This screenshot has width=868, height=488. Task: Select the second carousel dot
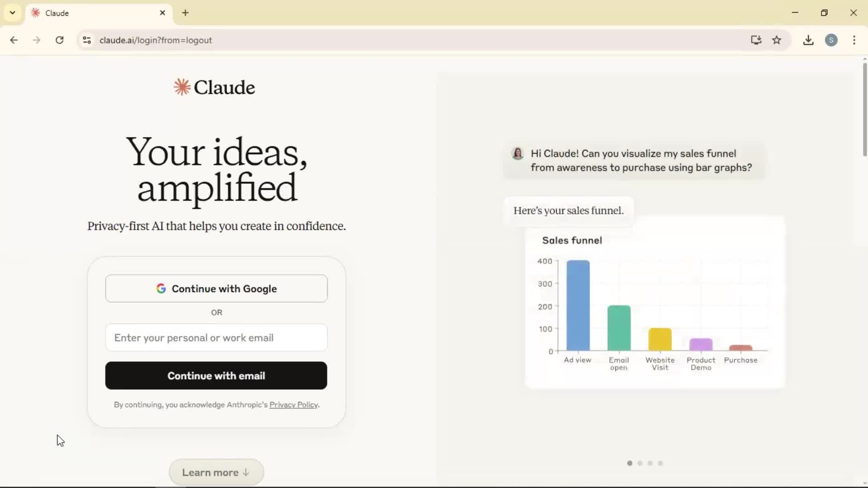coord(640,463)
